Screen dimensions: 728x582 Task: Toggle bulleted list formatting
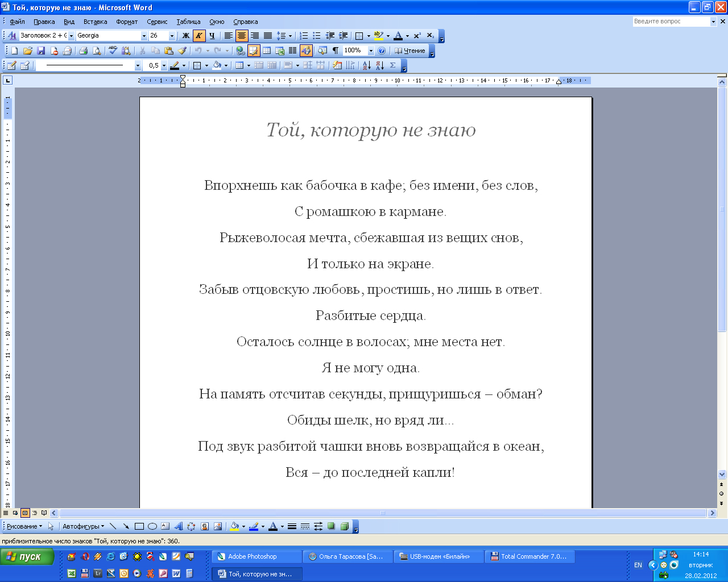pos(317,36)
